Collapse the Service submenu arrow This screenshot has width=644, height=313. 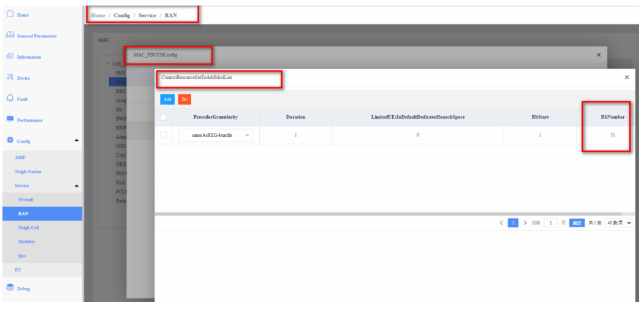pyautogui.click(x=77, y=186)
